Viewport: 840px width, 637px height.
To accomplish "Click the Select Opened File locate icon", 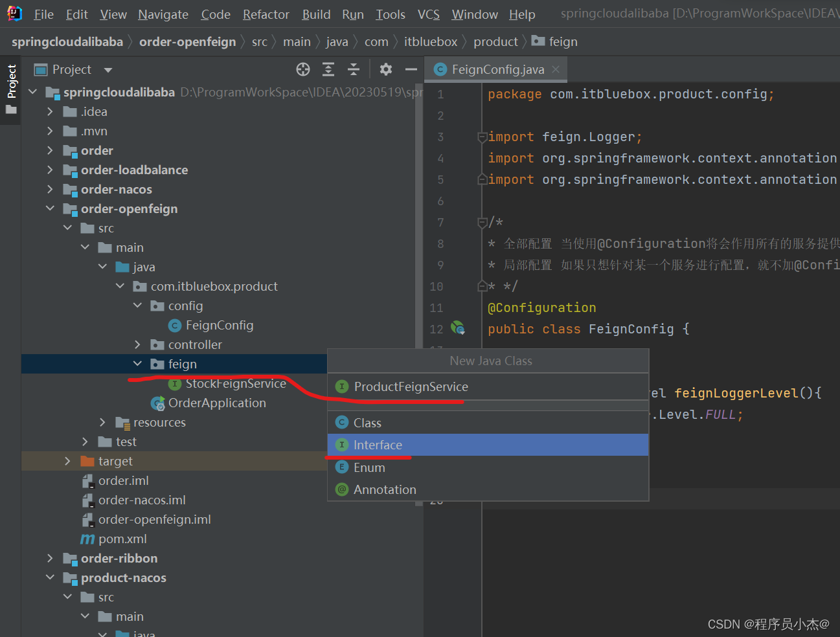I will tap(303, 69).
